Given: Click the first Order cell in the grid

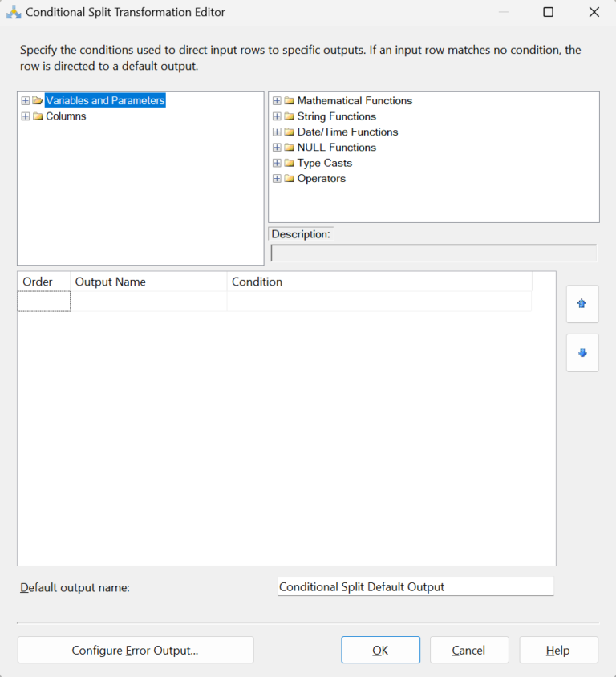Looking at the screenshot, I should pos(43,300).
